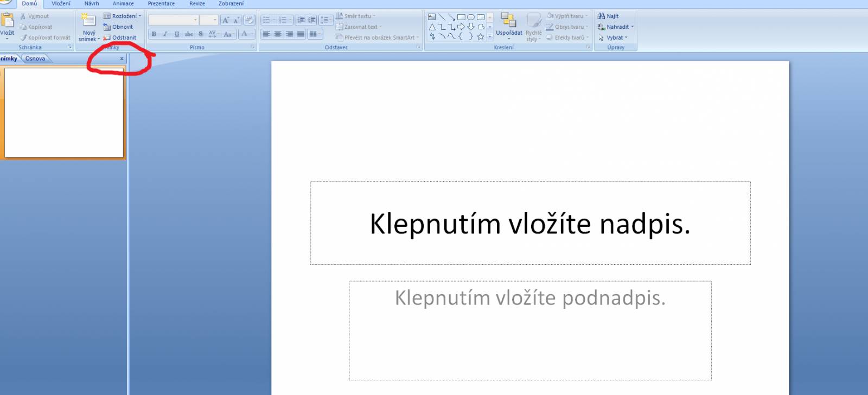Viewport: 868px width, 395px height.
Task: Select the Triangle shape
Action: pyautogui.click(x=432, y=27)
